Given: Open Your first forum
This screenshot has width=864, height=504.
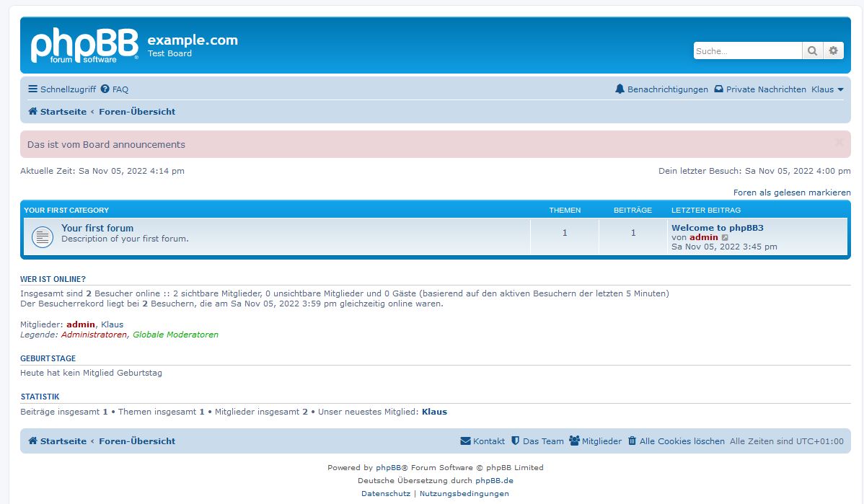Looking at the screenshot, I should pos(97,228).
